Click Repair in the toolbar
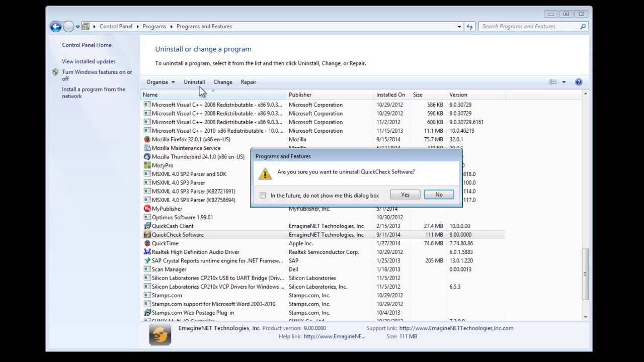 249,82
